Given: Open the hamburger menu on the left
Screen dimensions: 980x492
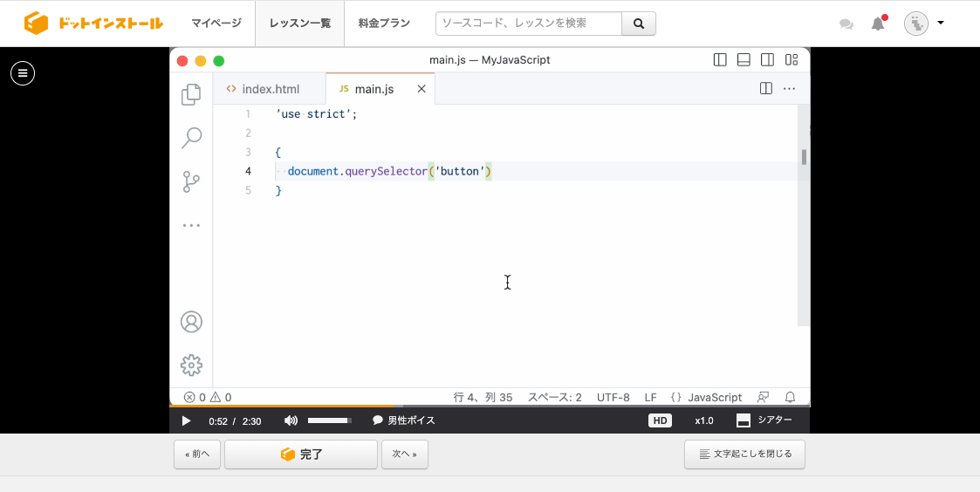Looking at the screenshot, I should 23,73.
